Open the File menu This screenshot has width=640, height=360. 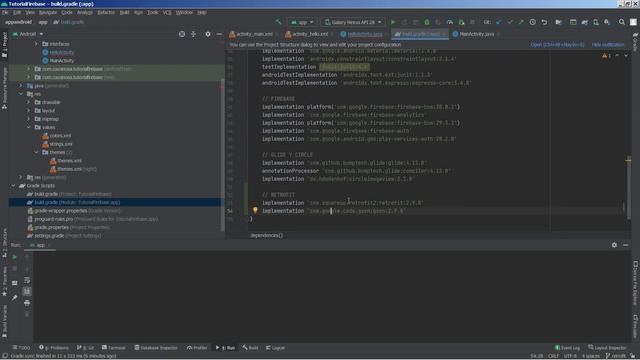pos(5,13)
